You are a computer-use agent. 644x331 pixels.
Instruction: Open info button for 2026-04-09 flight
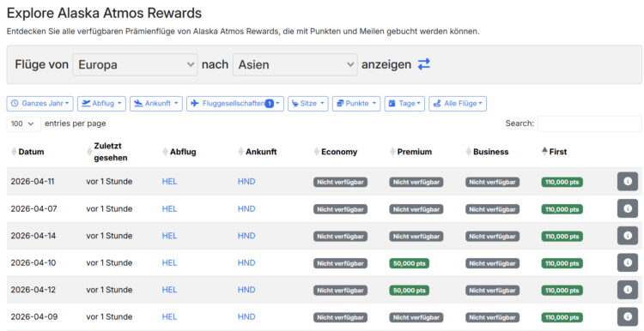pyautogui.click(x=628, y=316)
